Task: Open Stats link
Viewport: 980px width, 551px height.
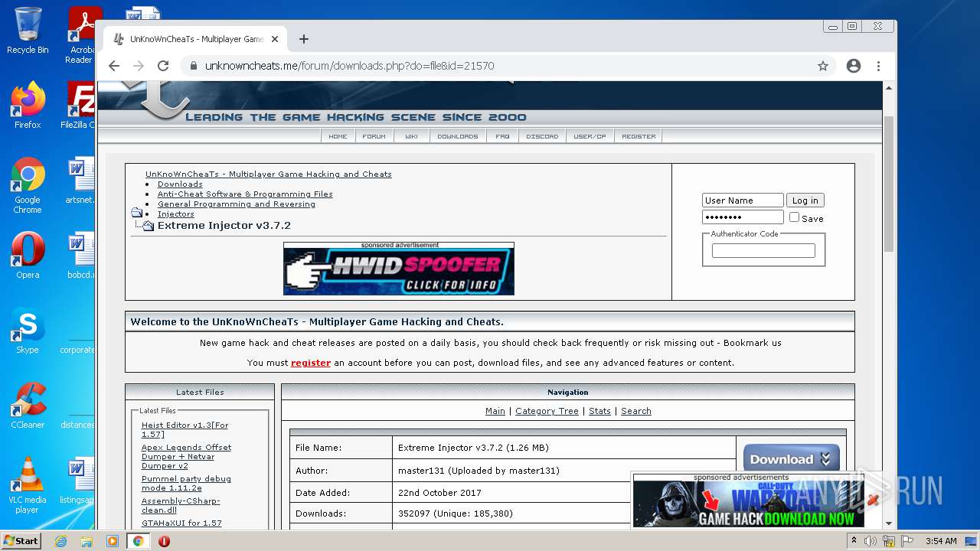Action: click(599, 411)
